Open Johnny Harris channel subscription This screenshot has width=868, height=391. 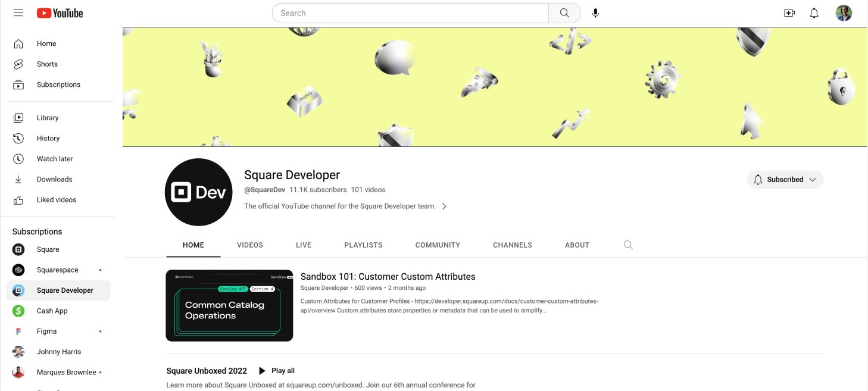[58, 352]
